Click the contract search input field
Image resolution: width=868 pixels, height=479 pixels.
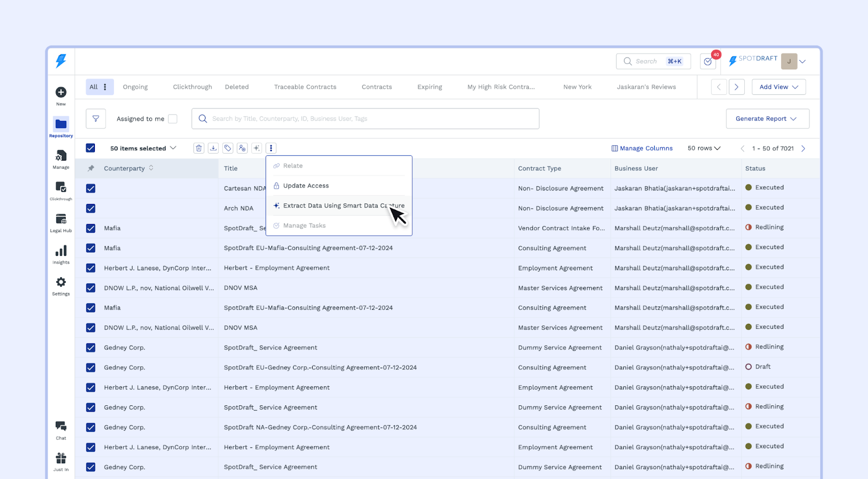click(x=365, y=119)
